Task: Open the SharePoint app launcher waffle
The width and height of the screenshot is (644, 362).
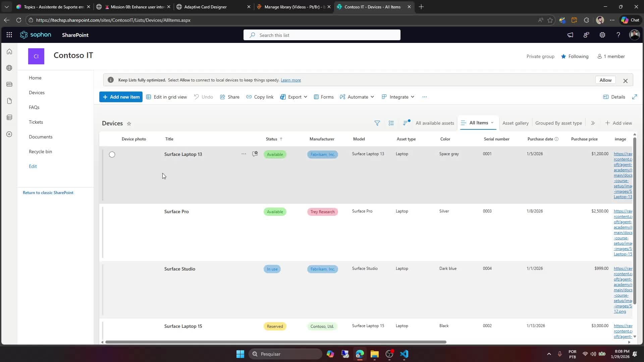Action: tap(9, 35)
